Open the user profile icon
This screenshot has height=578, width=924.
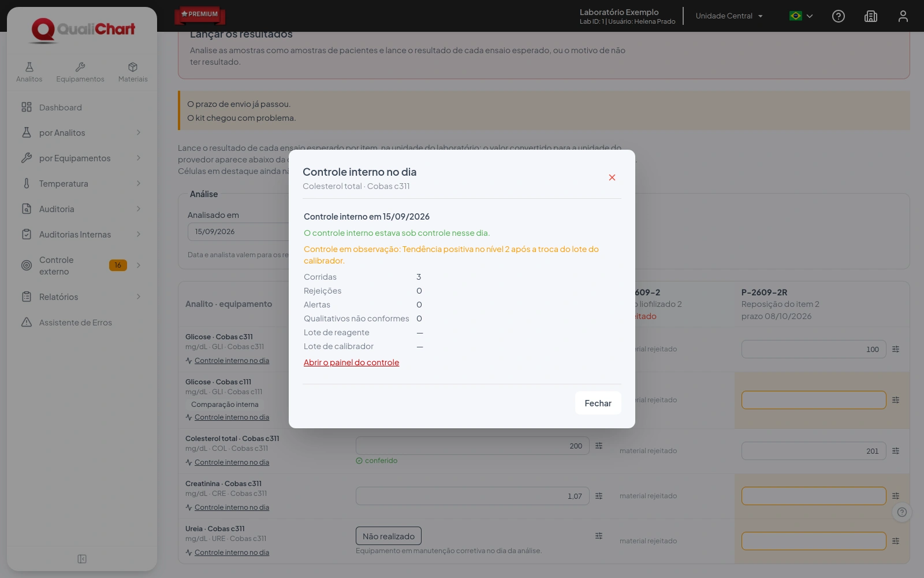pos(903,16)
